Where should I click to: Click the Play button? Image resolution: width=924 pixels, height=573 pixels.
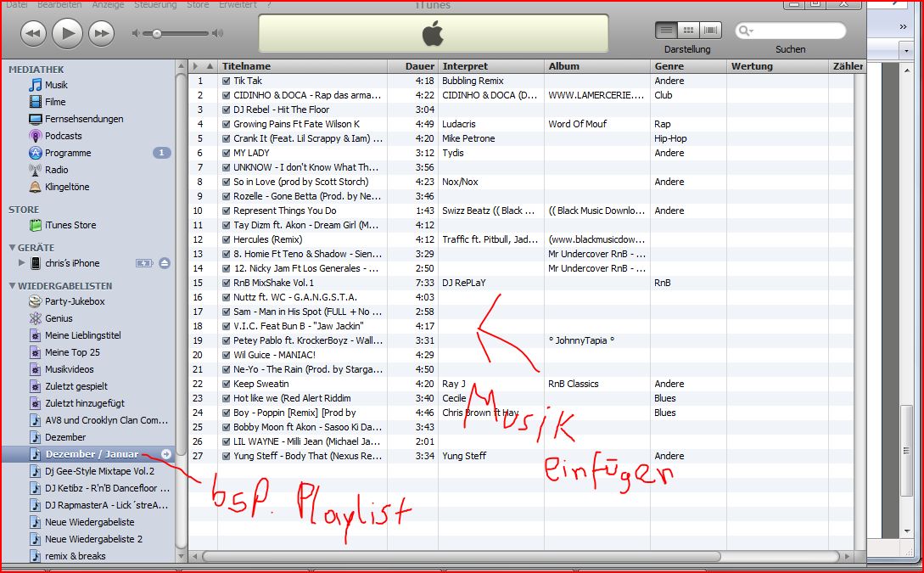[x=67, y=33]
